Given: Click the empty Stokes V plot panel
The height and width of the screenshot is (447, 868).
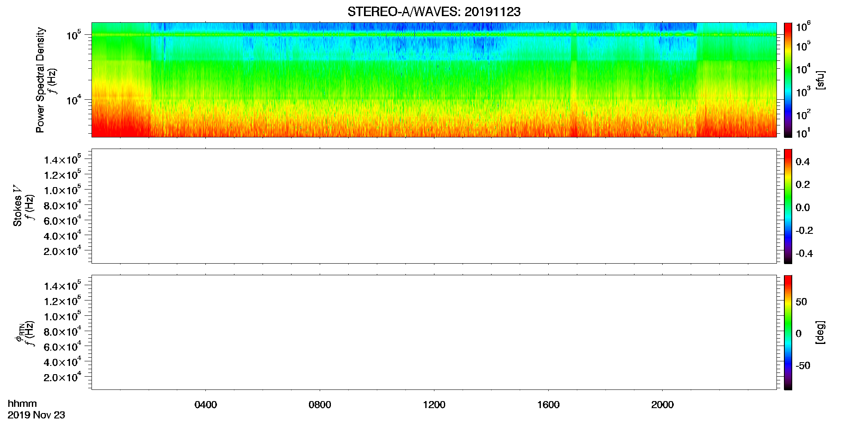Looking at the screenshot, I should pos(434,206).
